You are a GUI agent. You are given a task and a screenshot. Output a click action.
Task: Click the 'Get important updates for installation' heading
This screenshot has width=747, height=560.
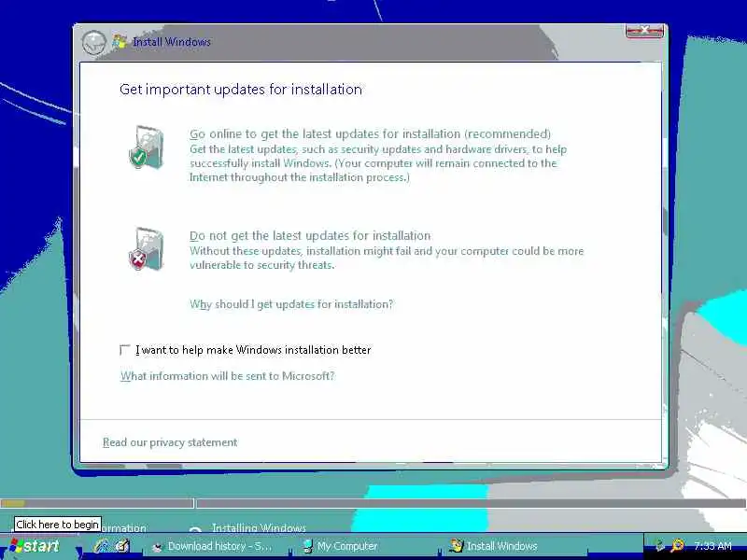pyautogui.click(x=241, y=90)
